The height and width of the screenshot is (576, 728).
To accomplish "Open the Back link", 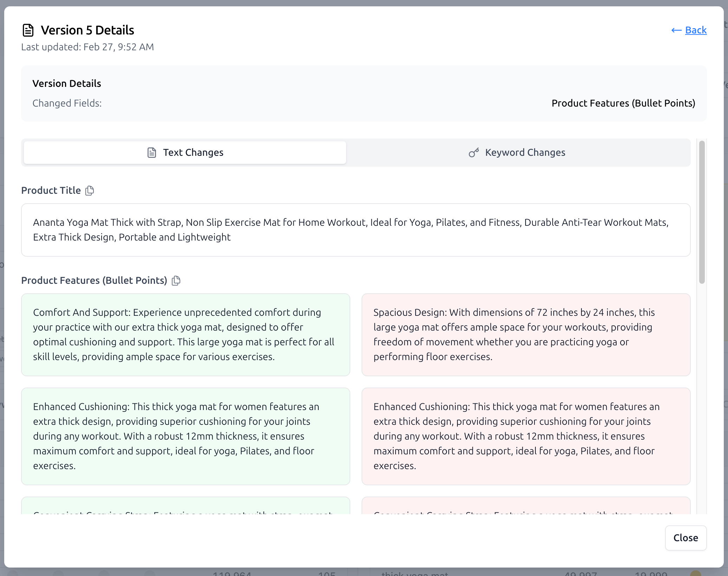I will pos(695,30).
